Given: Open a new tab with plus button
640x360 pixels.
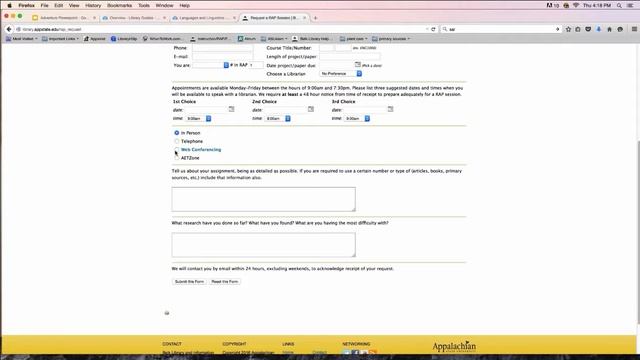Looking at the screenshot, I should pos(315,18).
